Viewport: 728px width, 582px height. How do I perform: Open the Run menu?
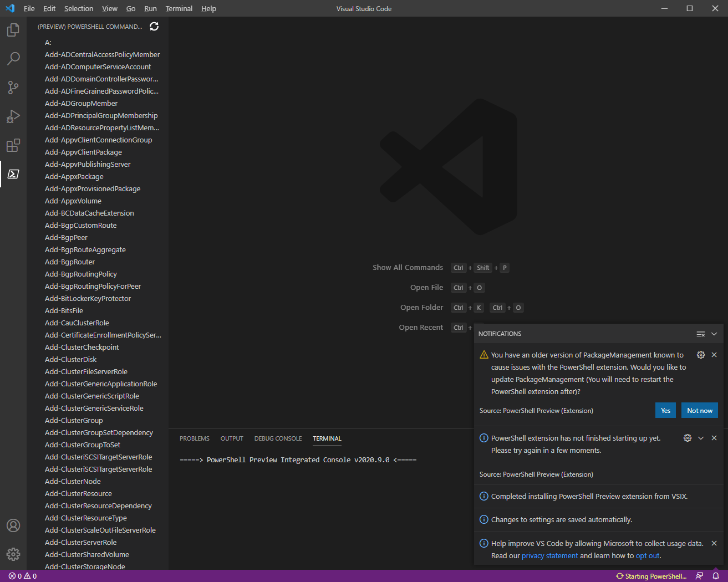tap(150, 8)
